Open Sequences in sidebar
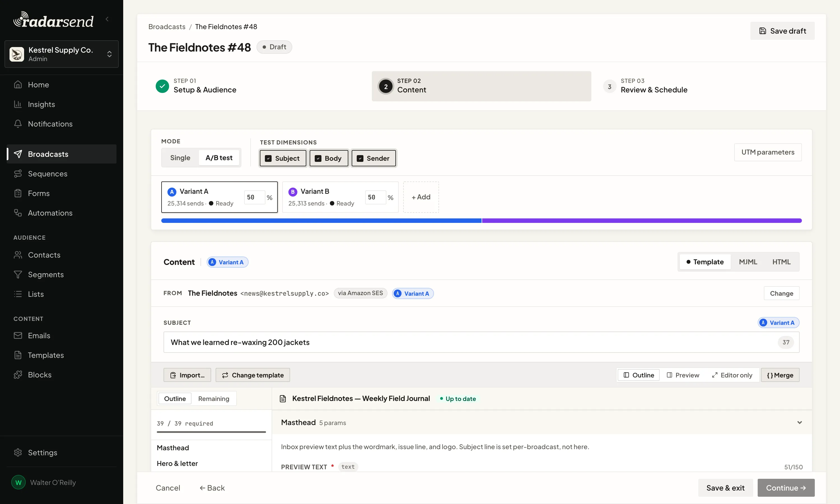 pos(61,174)
